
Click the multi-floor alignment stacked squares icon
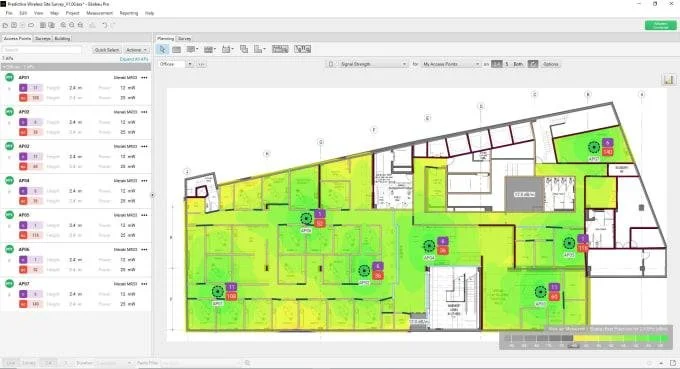(x=244, y=49)
